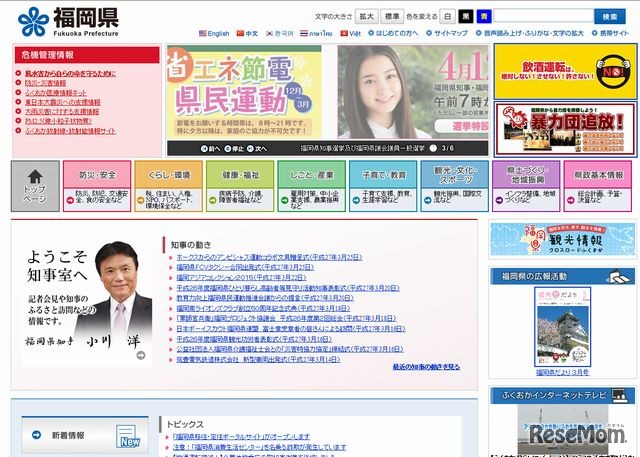
Task: Open the yellow 飲酒運転 banner
Action: pyautogui.click(x=565, y=71)
